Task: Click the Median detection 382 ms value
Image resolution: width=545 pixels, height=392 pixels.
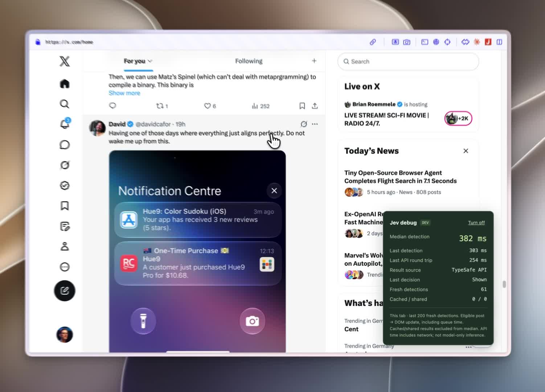Action: (472, 238)
